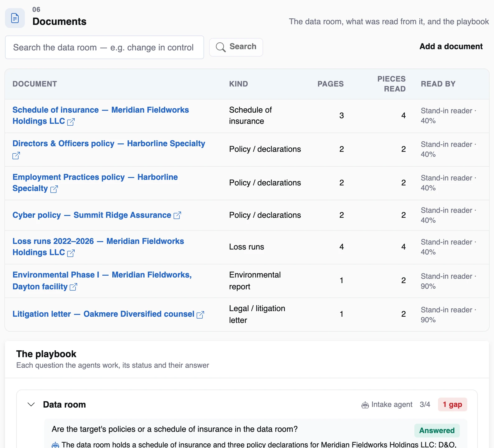Click the Environmental report kind cell

coord(255,281)
